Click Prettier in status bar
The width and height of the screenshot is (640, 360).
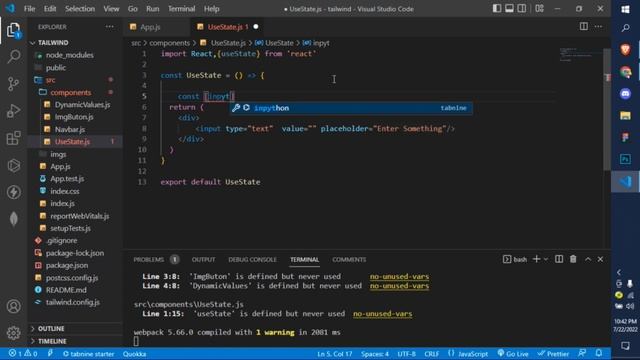pos(553,354)
